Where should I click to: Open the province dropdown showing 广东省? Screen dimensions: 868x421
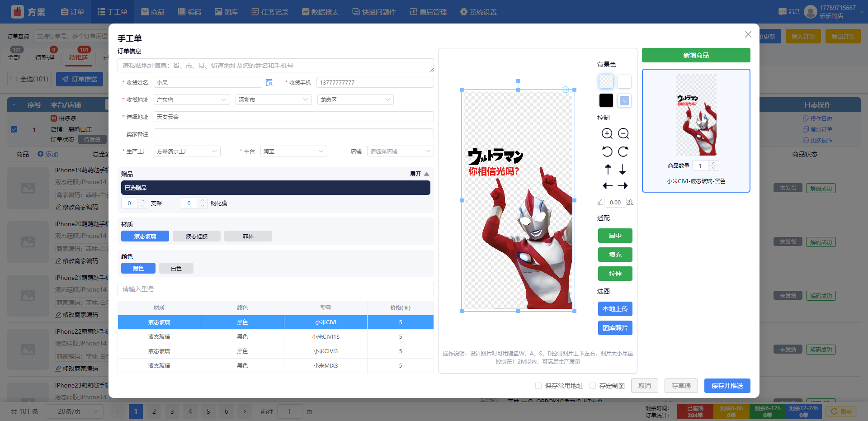point(192,99)
